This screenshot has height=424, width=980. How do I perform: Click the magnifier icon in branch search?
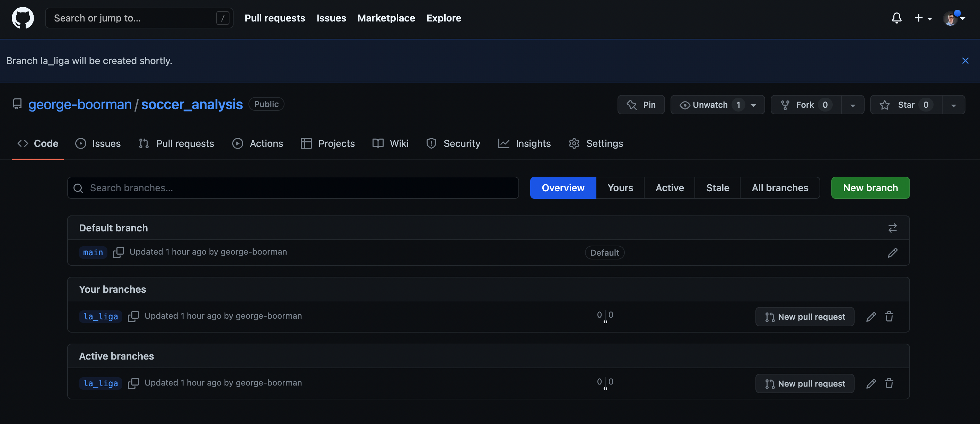[x=78, y=188]
